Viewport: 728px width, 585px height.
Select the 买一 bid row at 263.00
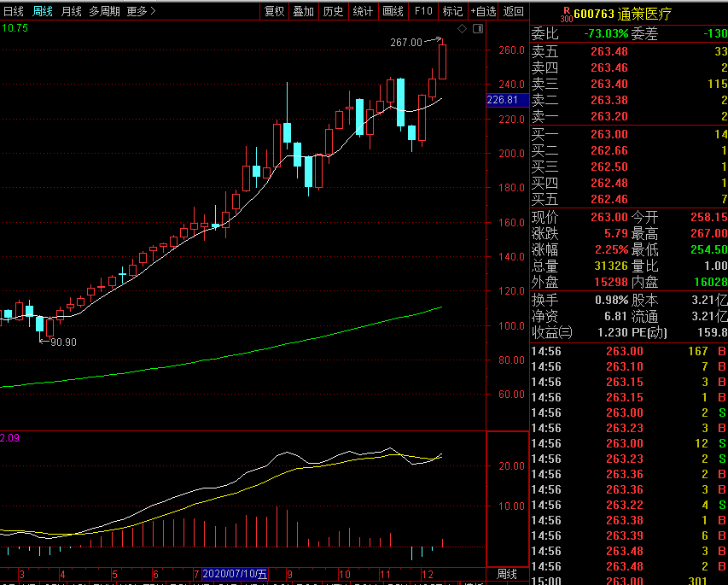[x=629, y=134]
